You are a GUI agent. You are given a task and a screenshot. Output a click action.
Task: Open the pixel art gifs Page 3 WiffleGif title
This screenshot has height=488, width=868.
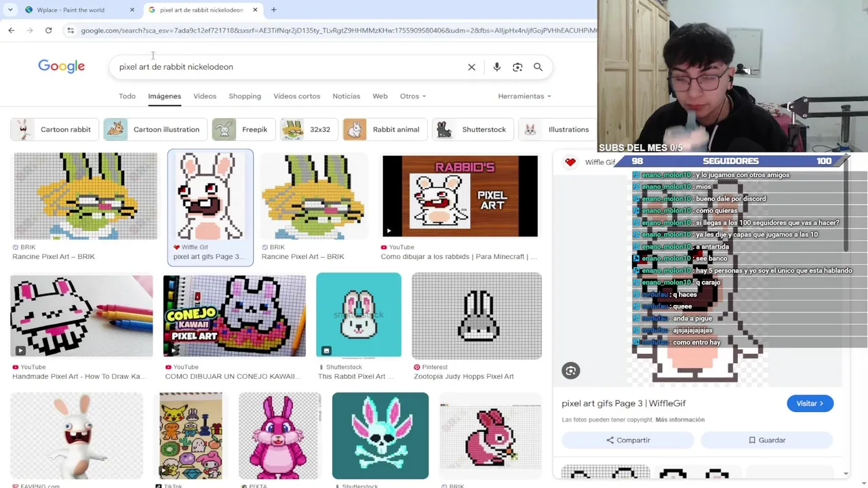pyautogui.click(x=623, y=403)
